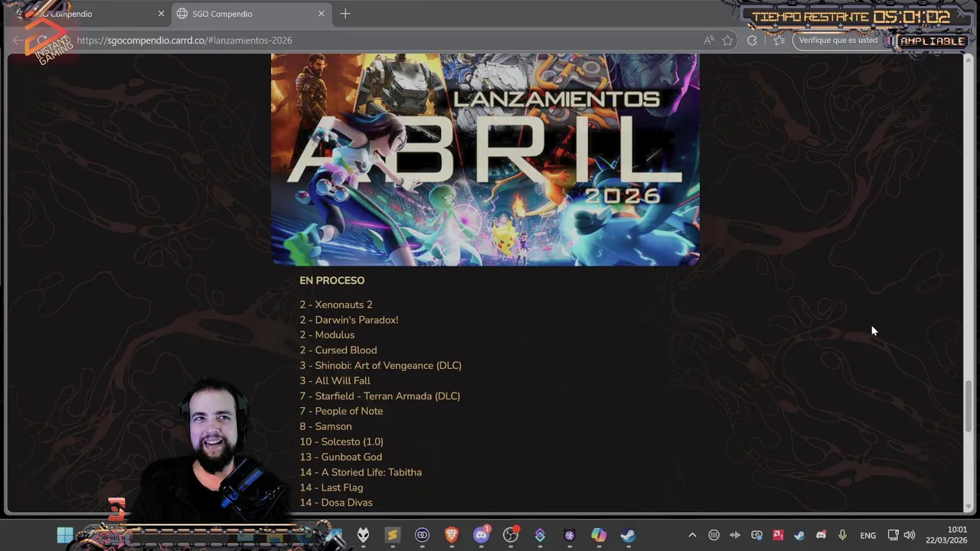Click the Lanzamientos Abril 2026 banner image
This screenshot has height=551, width=980.
tap(485, 159)
